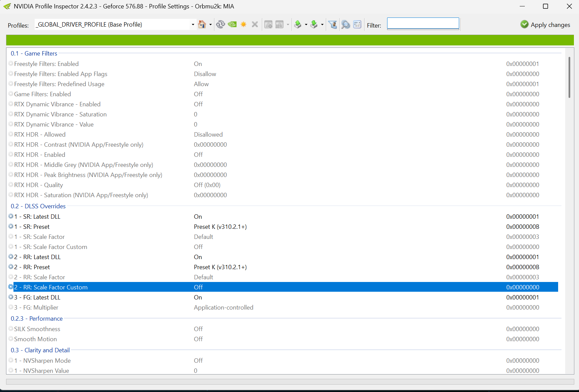This screenshot has width=579, height=392.
Task: Open the grayed remove-application dropdown arrow
Action: [288, 25]
